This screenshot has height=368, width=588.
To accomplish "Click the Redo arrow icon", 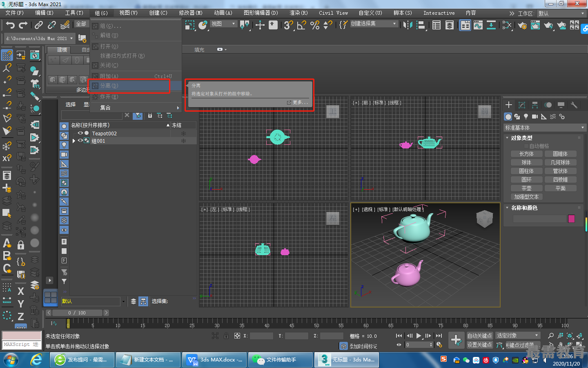I will (23, 25).
